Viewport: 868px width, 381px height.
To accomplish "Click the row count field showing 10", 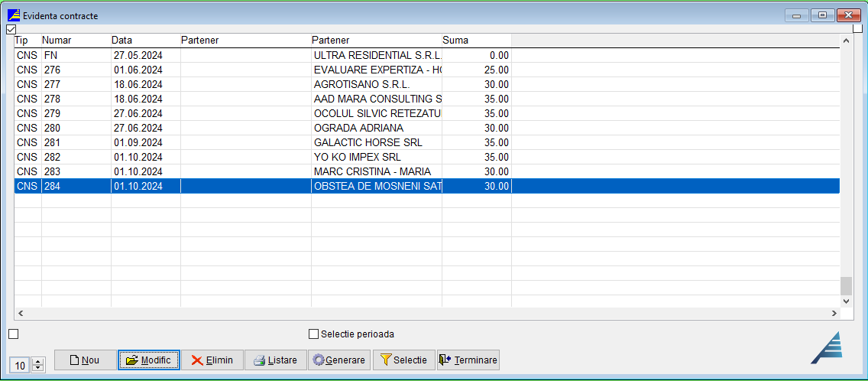I will coord(21,366).
